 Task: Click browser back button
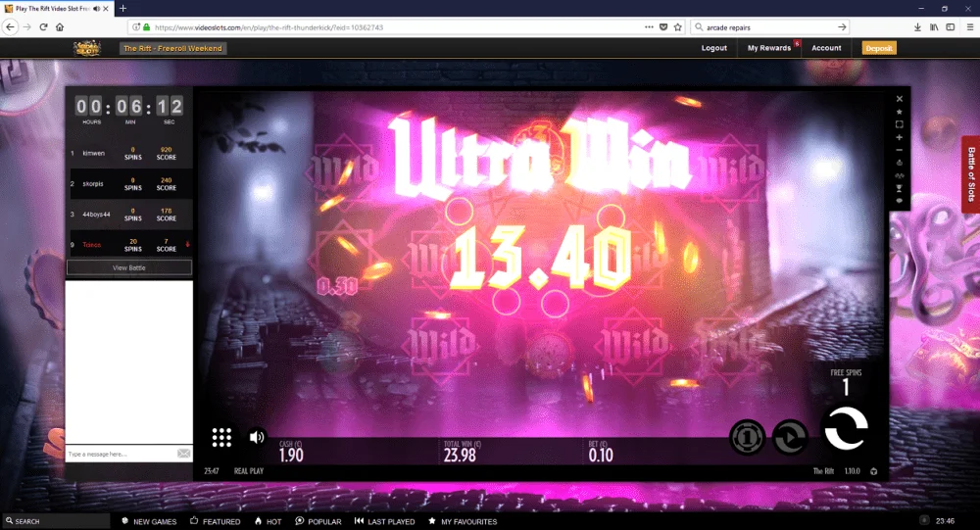pyautogui.click(x=10, y=26)
